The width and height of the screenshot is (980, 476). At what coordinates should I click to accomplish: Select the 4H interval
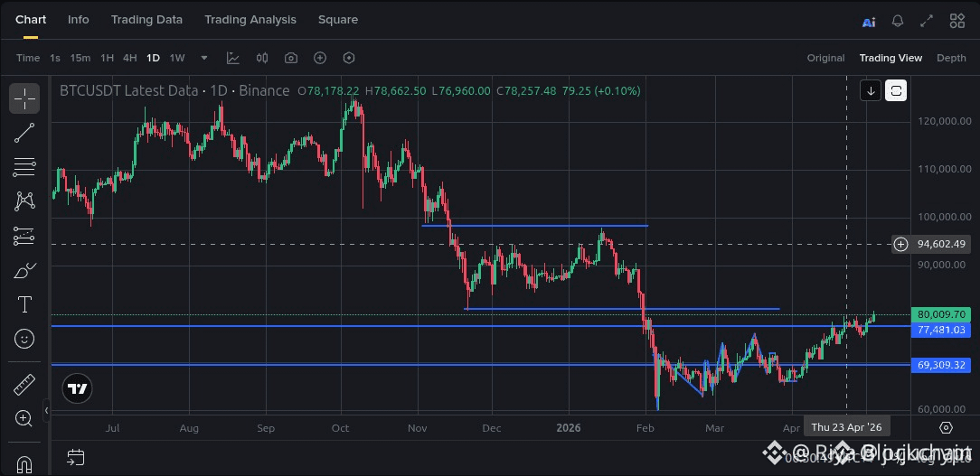130,58
